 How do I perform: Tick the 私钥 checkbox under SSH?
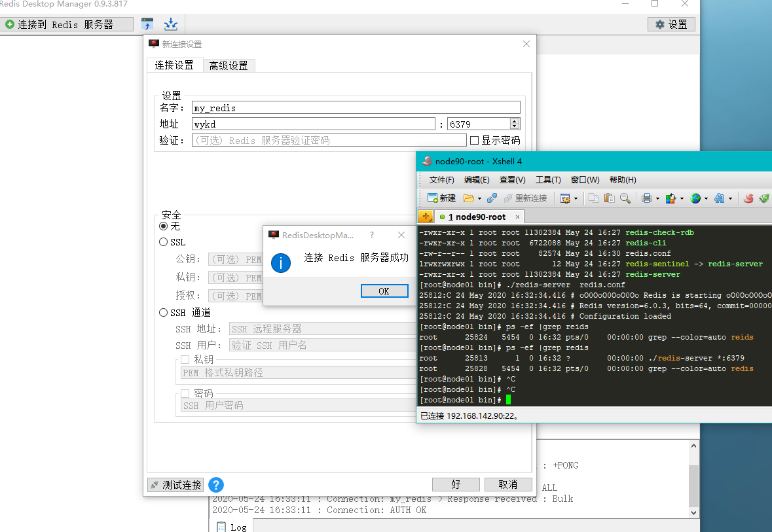pos(185,360)
